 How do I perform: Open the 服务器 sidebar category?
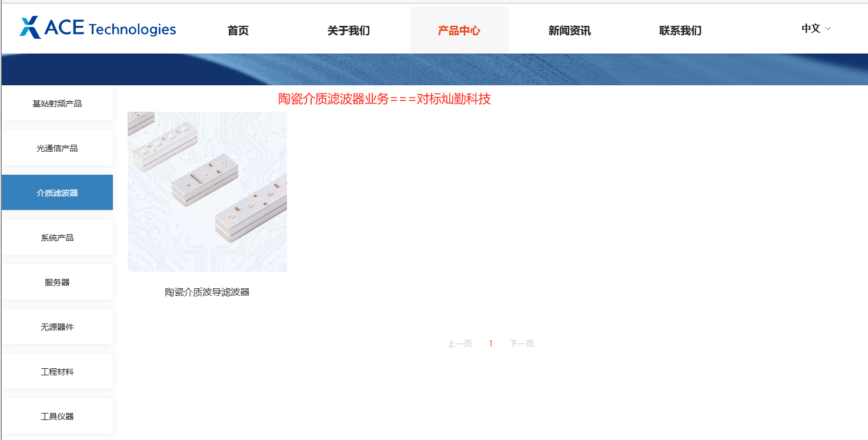57,282
